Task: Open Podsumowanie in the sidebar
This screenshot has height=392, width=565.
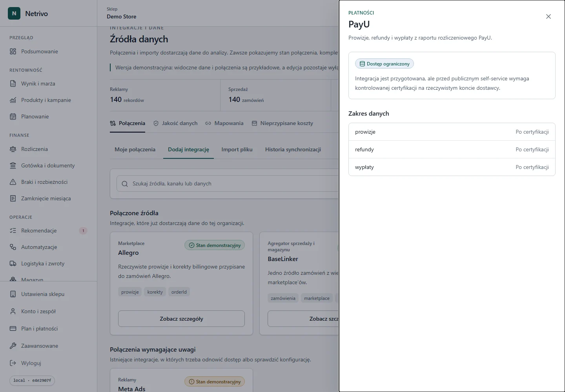Action: (48, 51)
